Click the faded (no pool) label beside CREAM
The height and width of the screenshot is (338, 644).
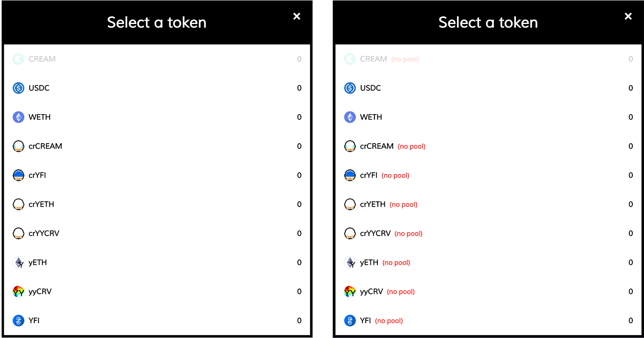coord(405,59)
